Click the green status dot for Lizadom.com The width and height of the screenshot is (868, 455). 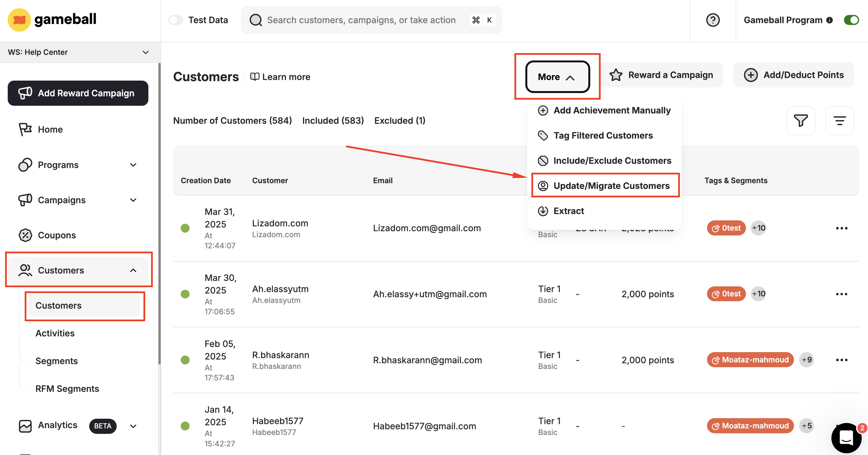click(x=185, y=228)
